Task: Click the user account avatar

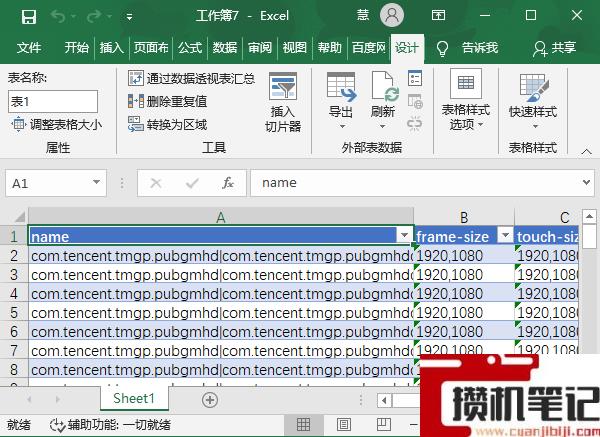Action: pos(392,16)
